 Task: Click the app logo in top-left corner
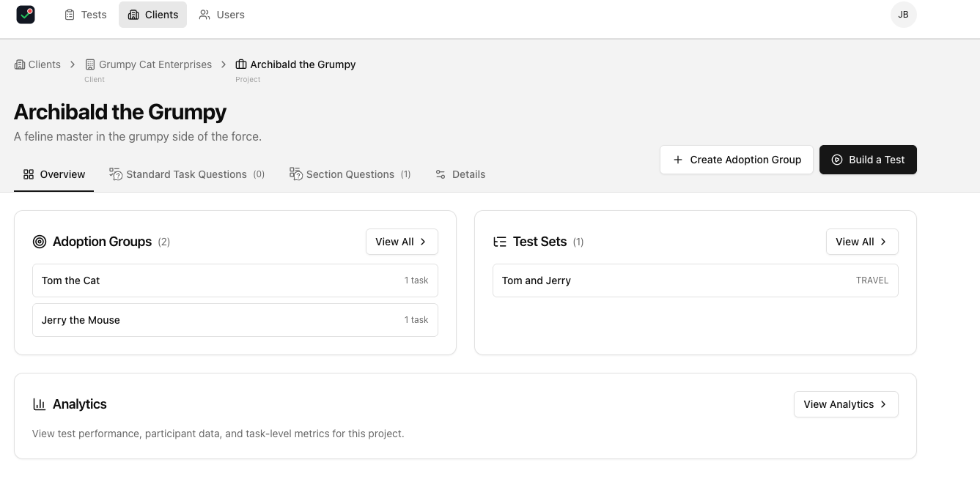pos(26,15)
